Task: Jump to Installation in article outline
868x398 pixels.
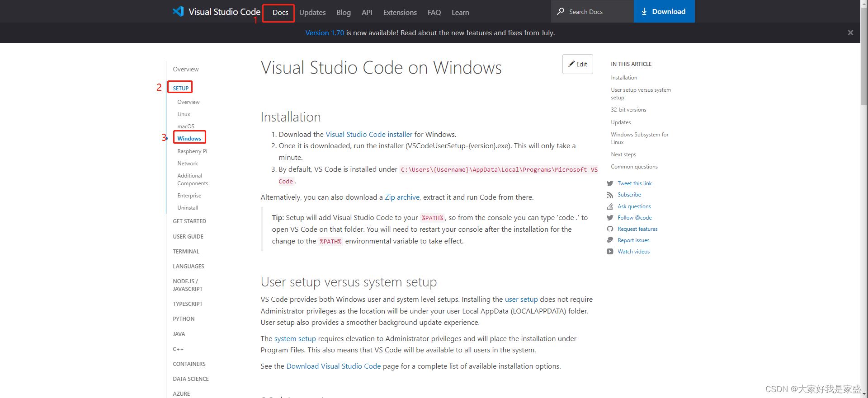Action: click(624, 78)
